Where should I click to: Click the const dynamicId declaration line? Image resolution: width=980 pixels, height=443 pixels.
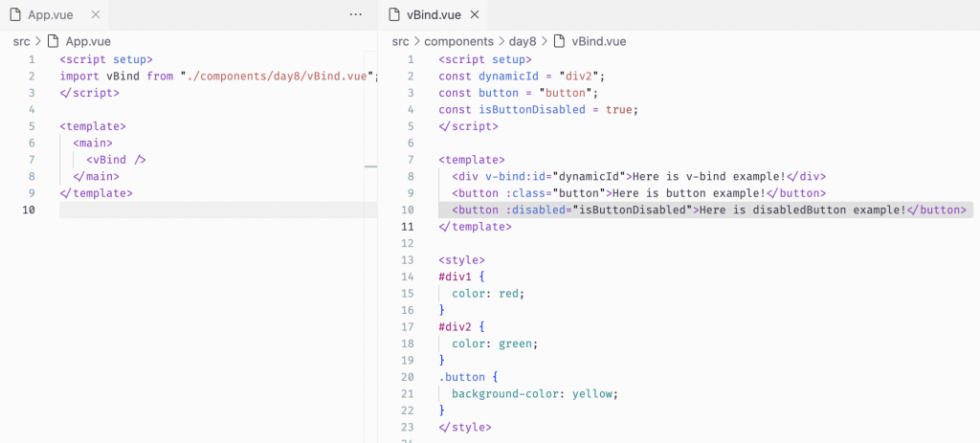pyautogui.click(x=523, y=77)
